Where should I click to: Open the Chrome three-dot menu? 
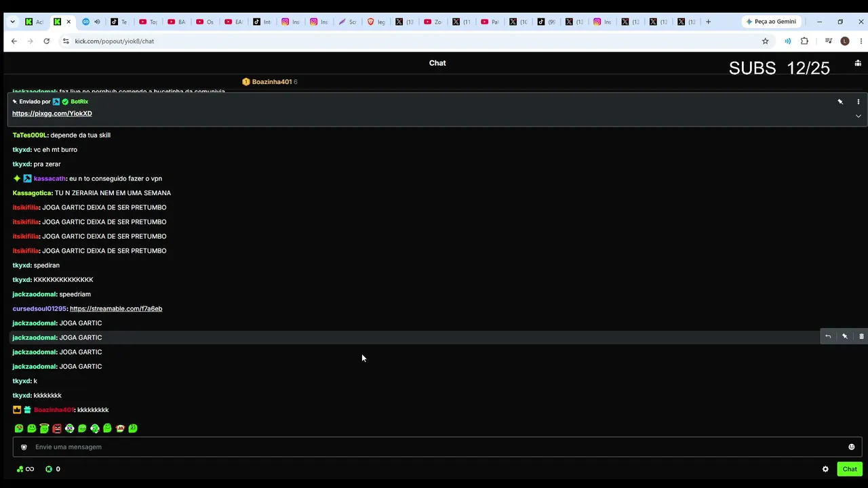[x=861, y=41]
